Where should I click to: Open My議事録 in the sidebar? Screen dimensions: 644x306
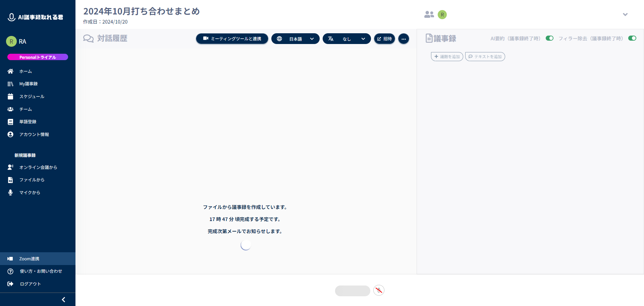(29, 84)
